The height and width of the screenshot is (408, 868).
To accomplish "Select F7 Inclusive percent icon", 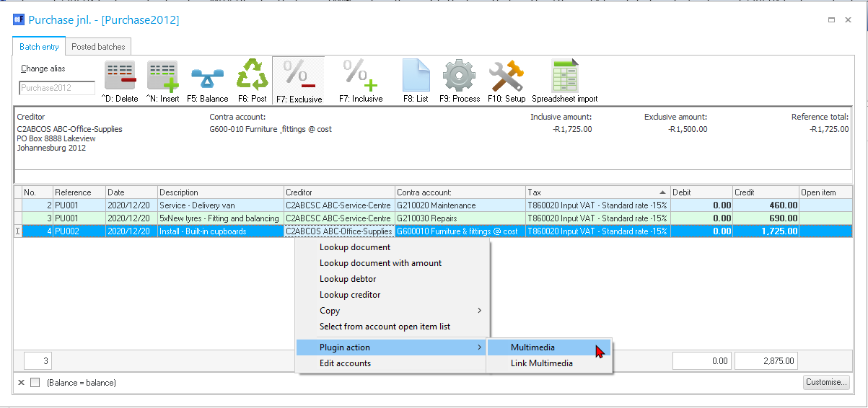I will pyautogui.click(x=359, y=76).
